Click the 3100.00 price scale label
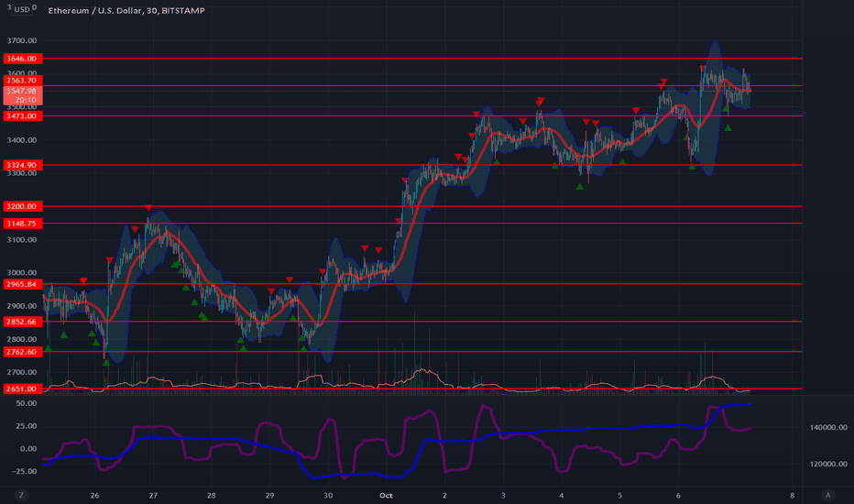 pyautogui.click(x=22, y=240)
